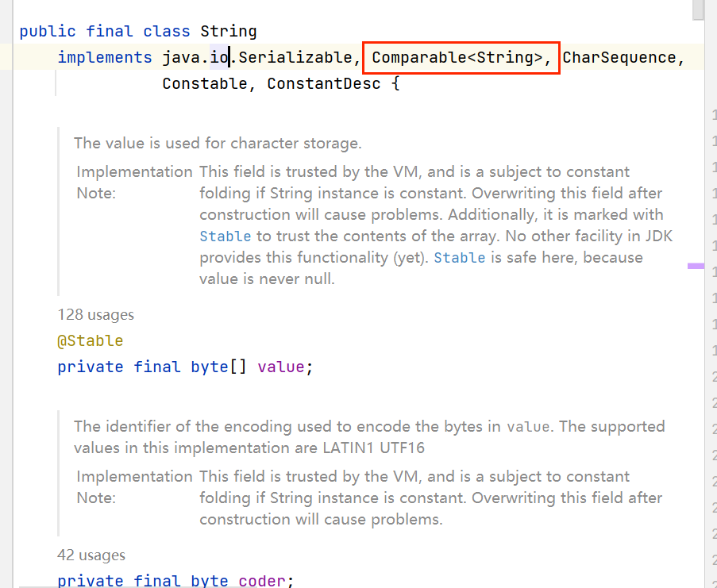This screenshot has width=717, height=588.
Task: Click the ConstantDesc interface name
Action: (x=324, y=84)
